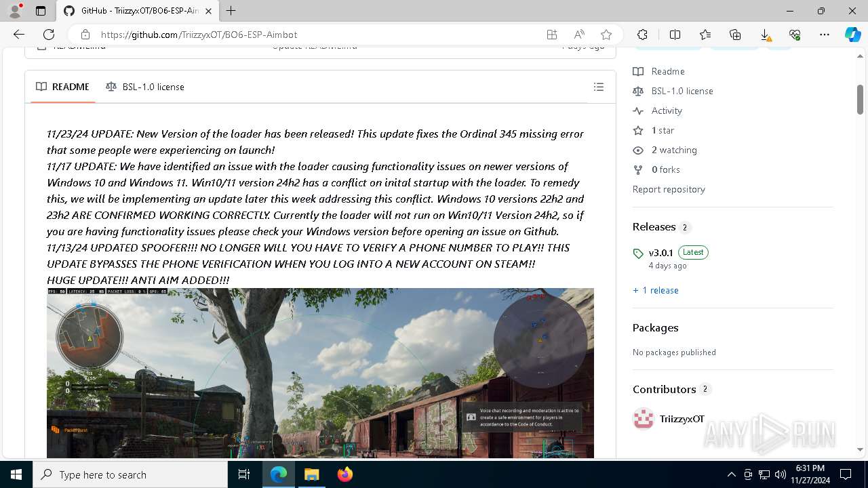The height and width of the screenshot is (488, 868).
Task: Close the GitHub BO6-ESP tab
Action: 209,11
